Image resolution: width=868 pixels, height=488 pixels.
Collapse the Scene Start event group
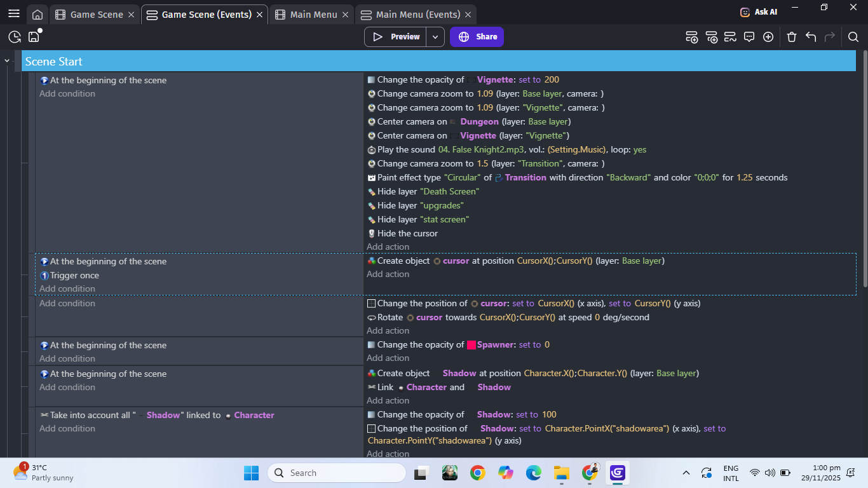(7, 61)
